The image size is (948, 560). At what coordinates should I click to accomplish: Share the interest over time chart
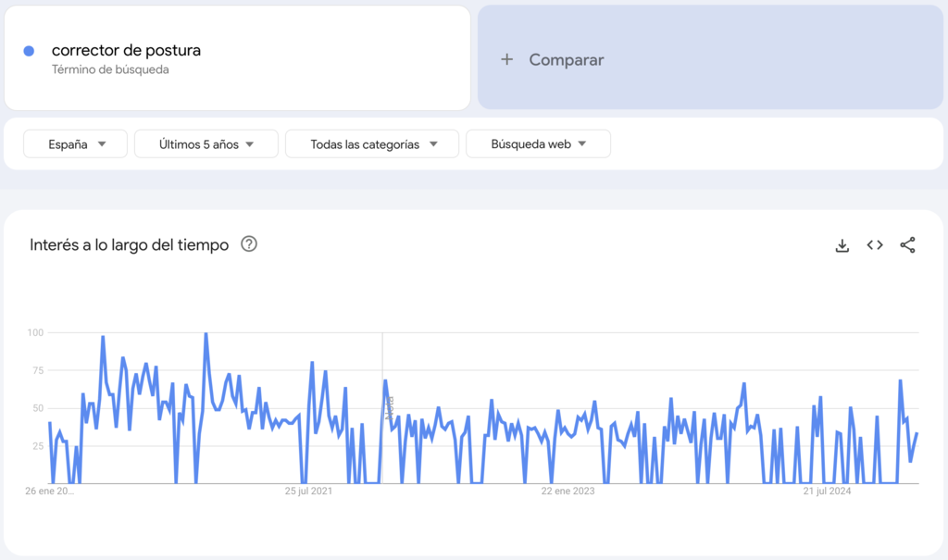(x=906, y=244)
